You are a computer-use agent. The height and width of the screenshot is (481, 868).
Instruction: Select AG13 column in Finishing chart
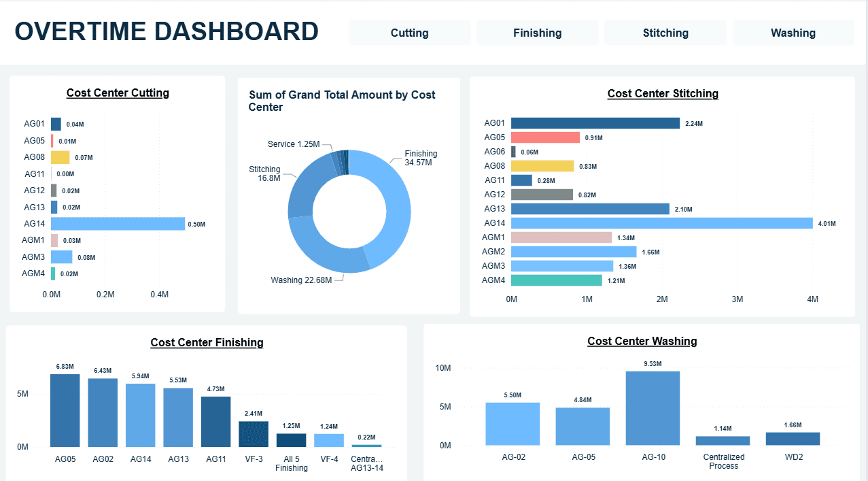pos(178,417)
